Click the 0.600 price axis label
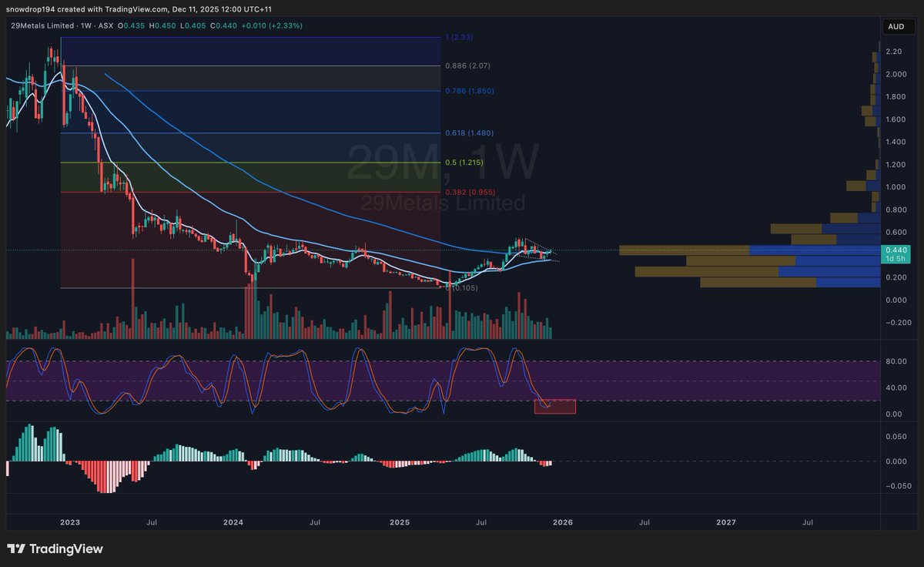This screenshot has width=924, height=567. (896, 232)
